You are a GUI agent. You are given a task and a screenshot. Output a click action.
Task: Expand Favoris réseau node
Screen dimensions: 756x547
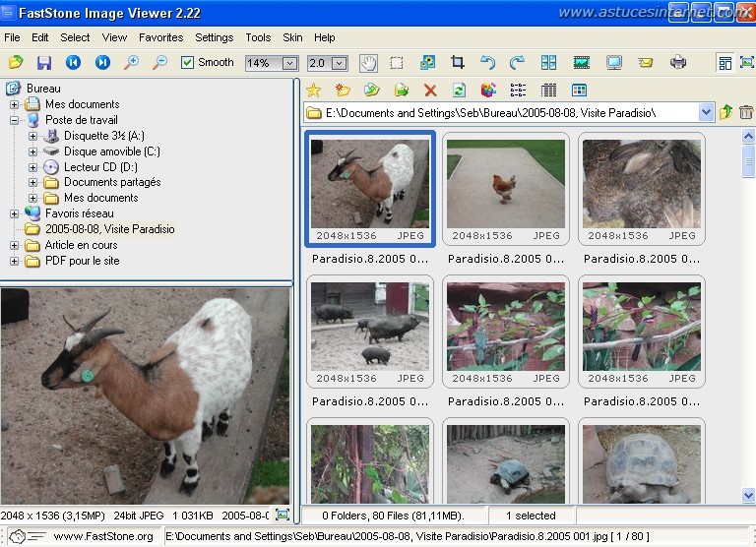pos(14,213)
